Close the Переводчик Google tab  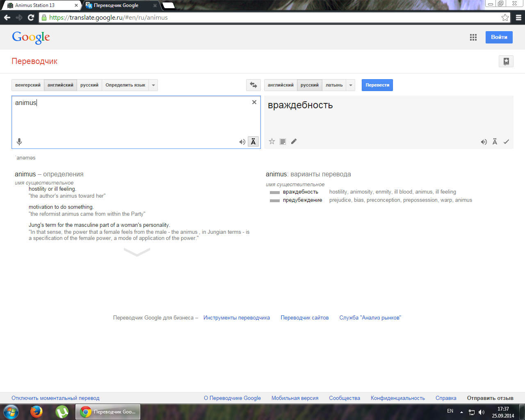155,5
